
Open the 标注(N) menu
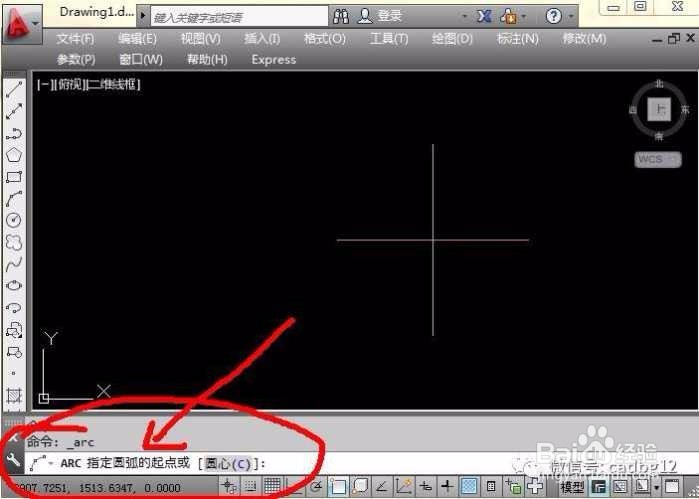click(x=518, y=39)
